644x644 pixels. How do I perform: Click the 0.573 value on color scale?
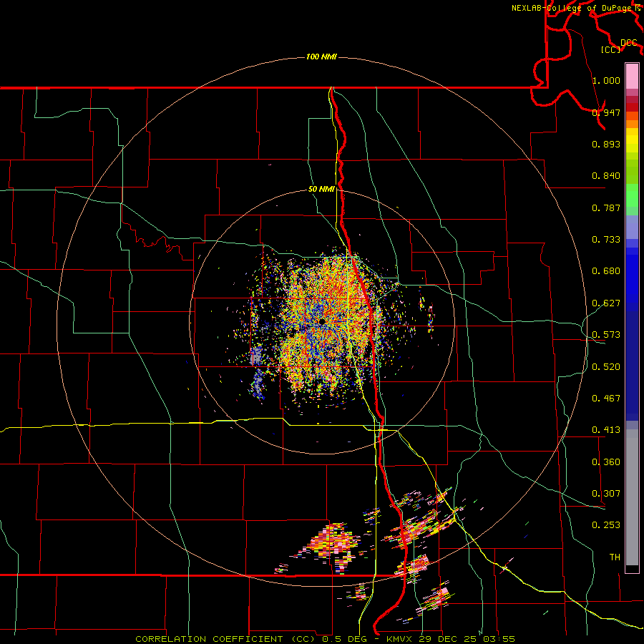606,335
